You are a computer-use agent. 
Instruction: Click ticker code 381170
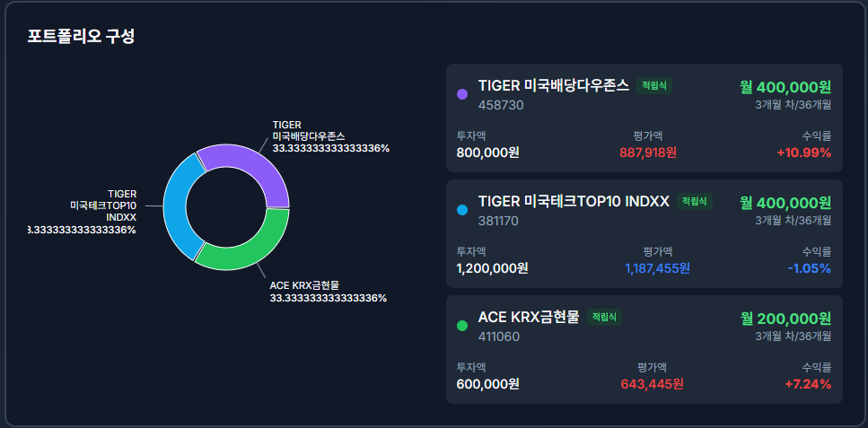(499, 221)
